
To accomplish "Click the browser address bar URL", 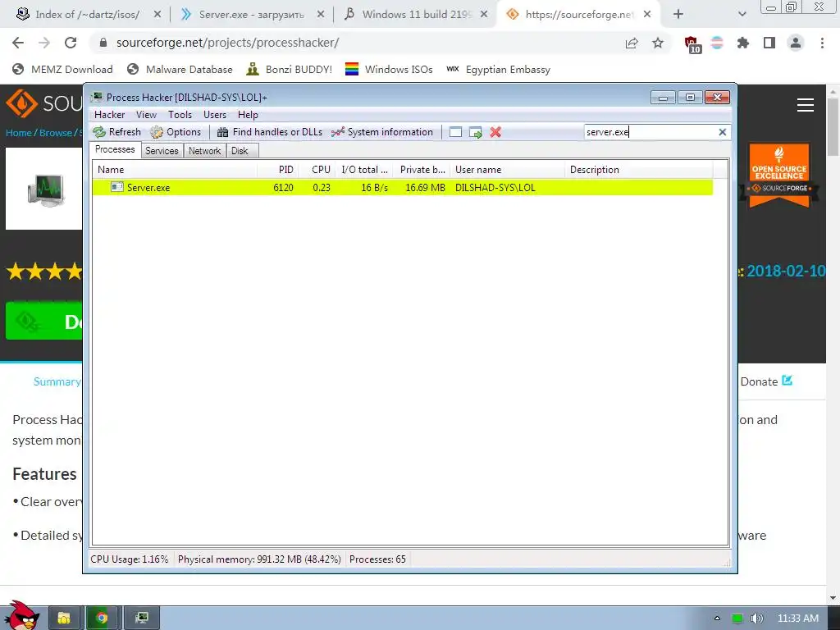I will tap(228, 43).
